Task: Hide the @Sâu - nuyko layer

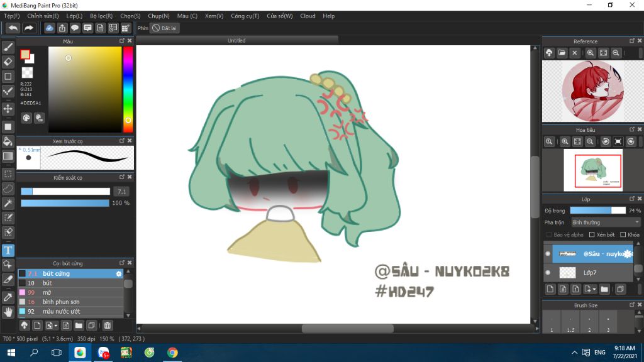Action: tap(548, 254)
